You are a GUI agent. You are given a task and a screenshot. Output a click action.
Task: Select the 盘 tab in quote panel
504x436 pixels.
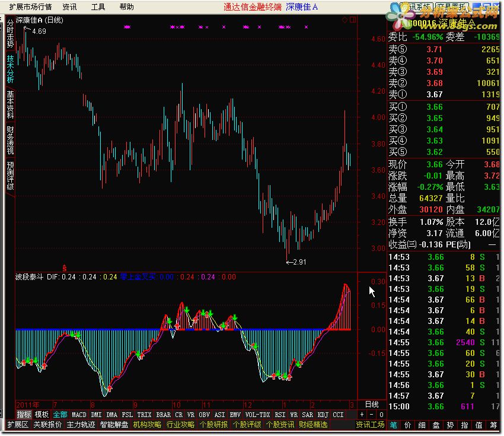(436, 425)
